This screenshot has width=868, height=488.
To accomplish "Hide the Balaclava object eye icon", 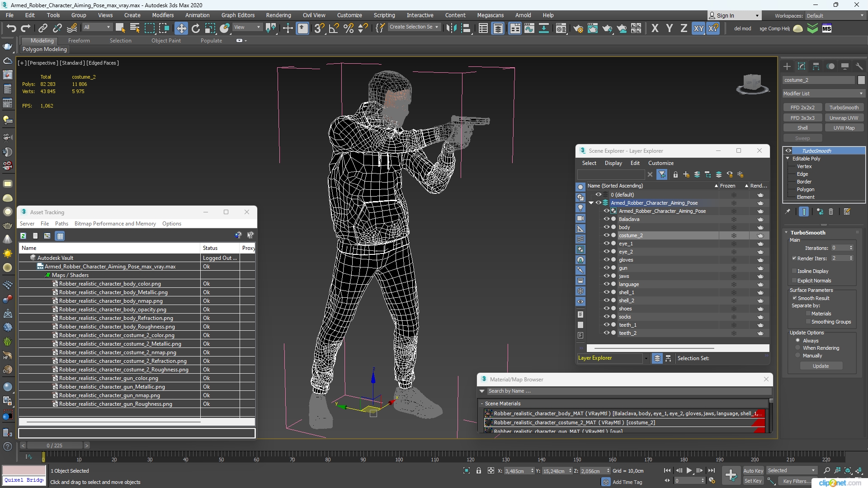I will click(607, 219).
